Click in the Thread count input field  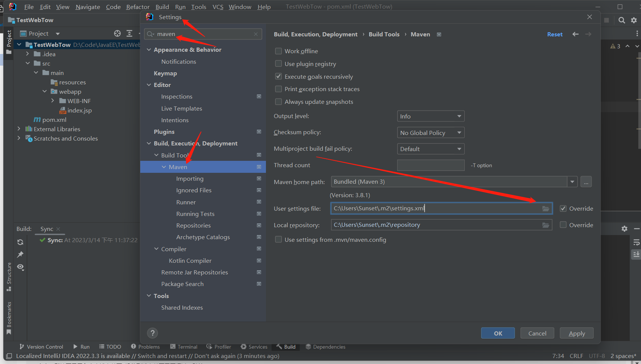pos(431,165)
